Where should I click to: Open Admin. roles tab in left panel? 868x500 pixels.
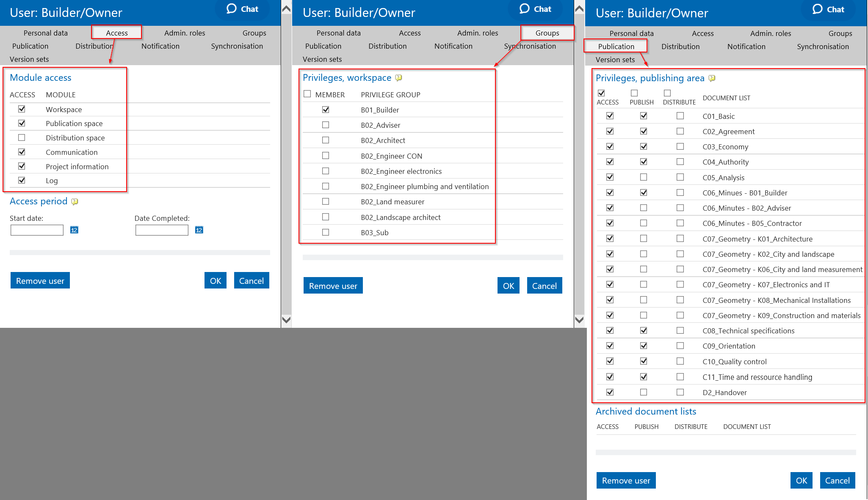click(x=185, y=33)
